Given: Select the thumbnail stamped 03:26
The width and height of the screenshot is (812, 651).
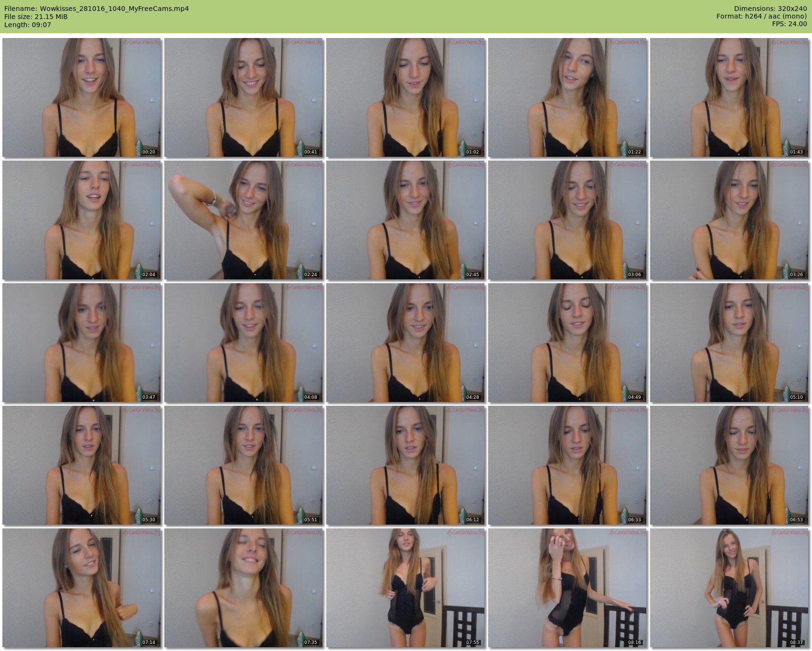Looking at the screenshot, I should point(729,220).
